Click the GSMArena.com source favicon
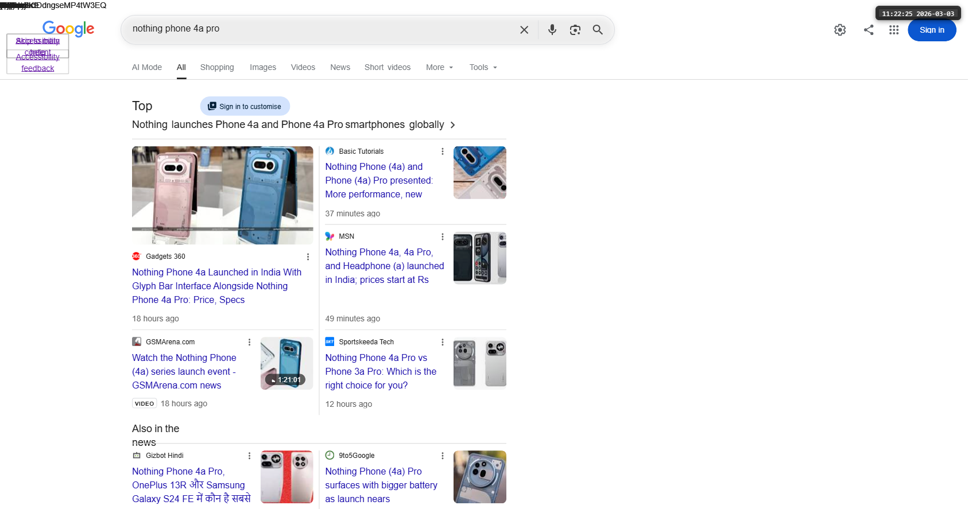The height and width of the screenshot is (509, 980). [x=137, y=342]
